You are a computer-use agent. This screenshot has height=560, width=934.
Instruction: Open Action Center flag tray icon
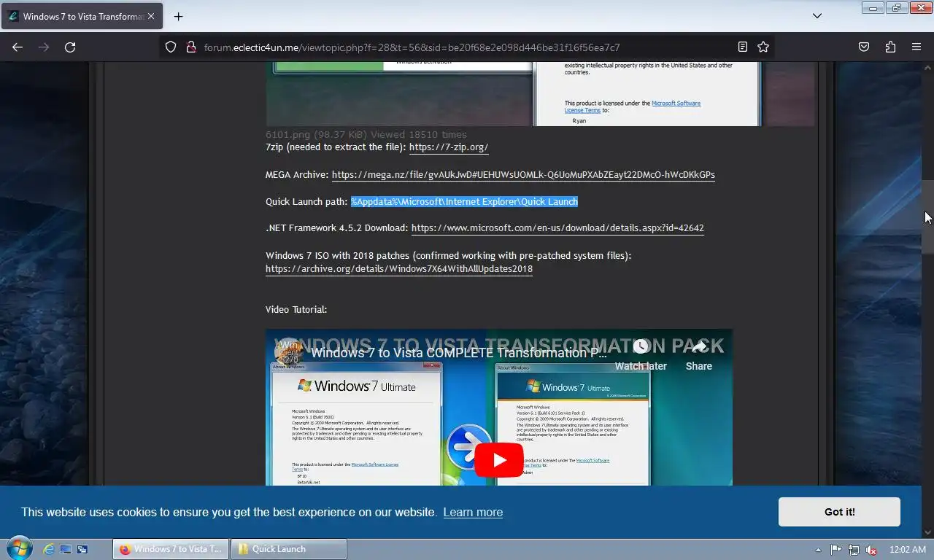[836, 550]
